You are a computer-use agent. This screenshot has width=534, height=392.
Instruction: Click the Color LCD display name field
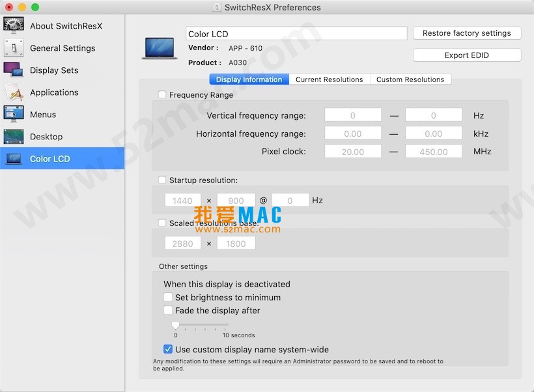(296, 34)
